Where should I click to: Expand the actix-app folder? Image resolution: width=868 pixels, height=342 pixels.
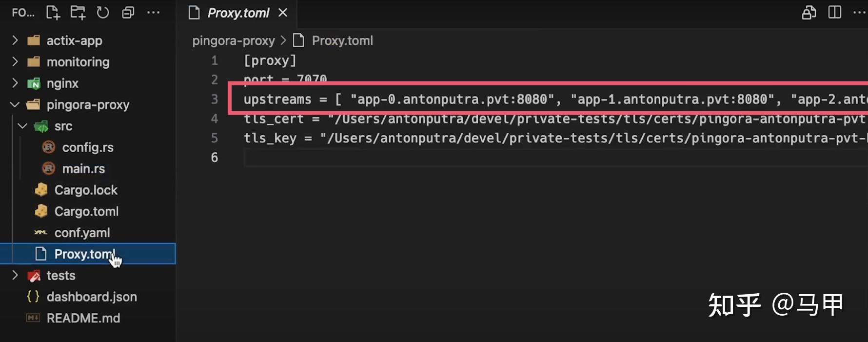click(15, 40)
